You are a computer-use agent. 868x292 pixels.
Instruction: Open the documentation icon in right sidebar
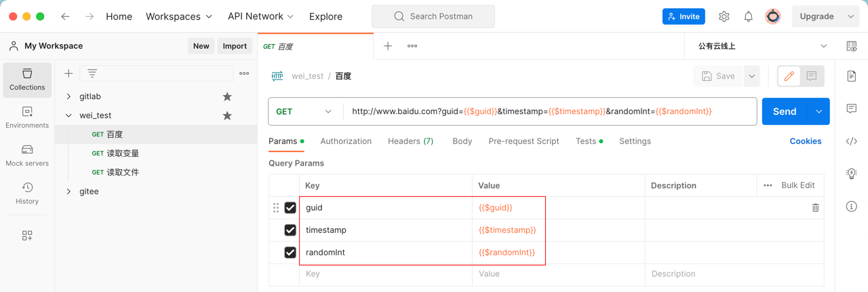click(852, 76)
